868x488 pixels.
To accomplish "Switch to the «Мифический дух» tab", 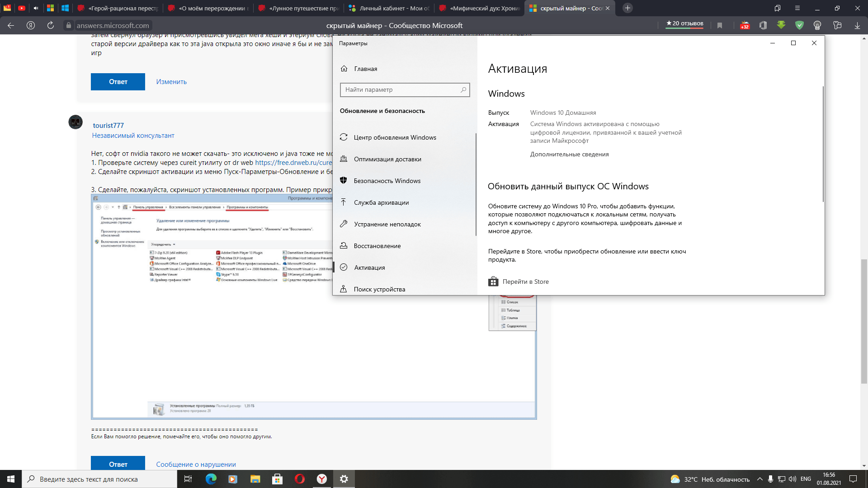I will point(479,8).
